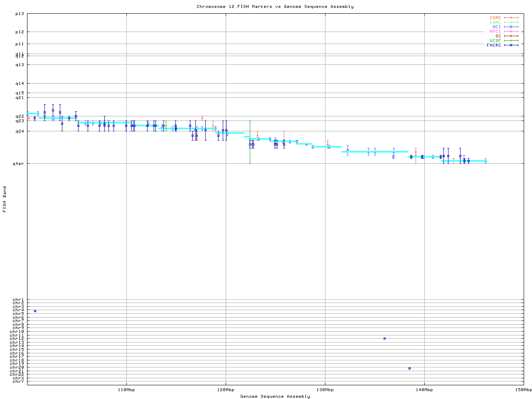Click the FHCRC blue legend marker

coord(511,45)
